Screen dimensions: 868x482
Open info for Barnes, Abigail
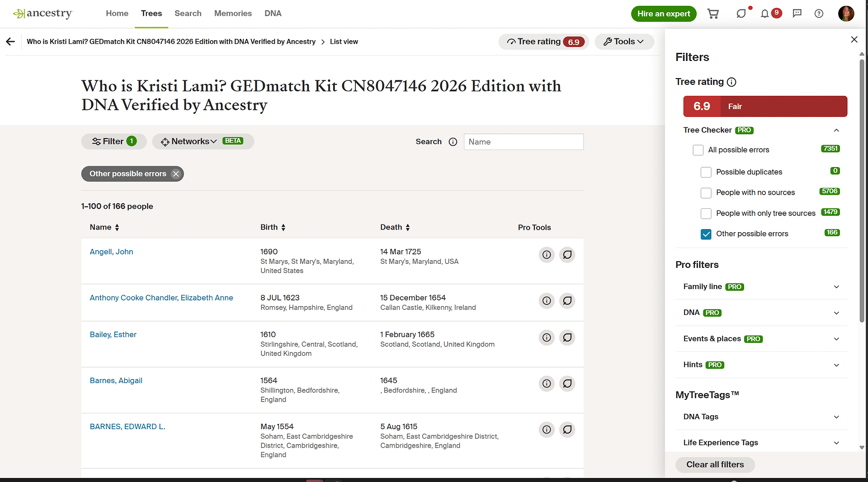coord(547,384)
